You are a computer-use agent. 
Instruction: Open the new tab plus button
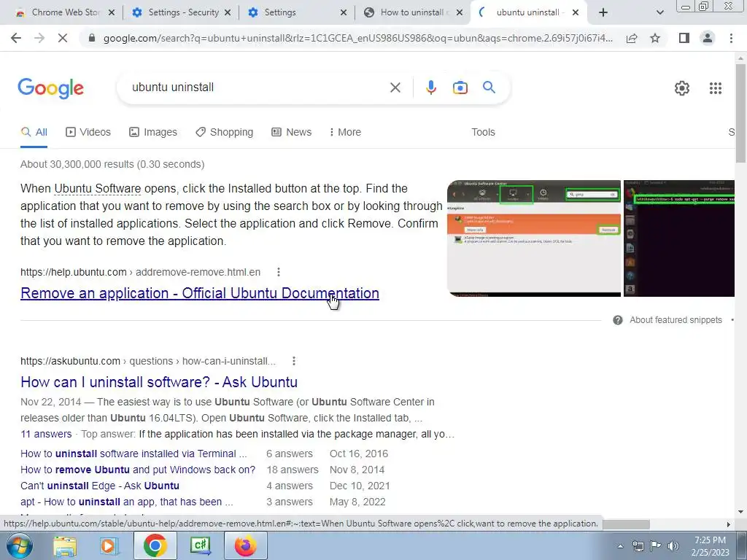coord(603,12)
